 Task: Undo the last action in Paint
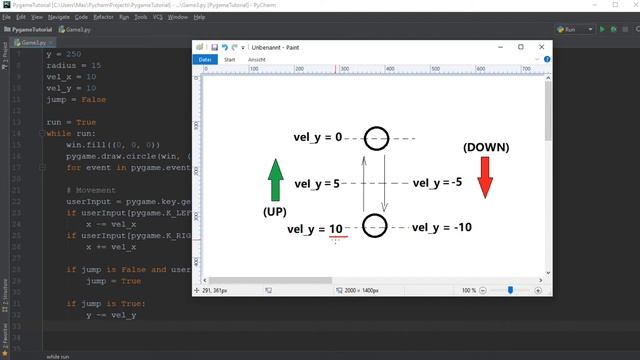point(224,47)
